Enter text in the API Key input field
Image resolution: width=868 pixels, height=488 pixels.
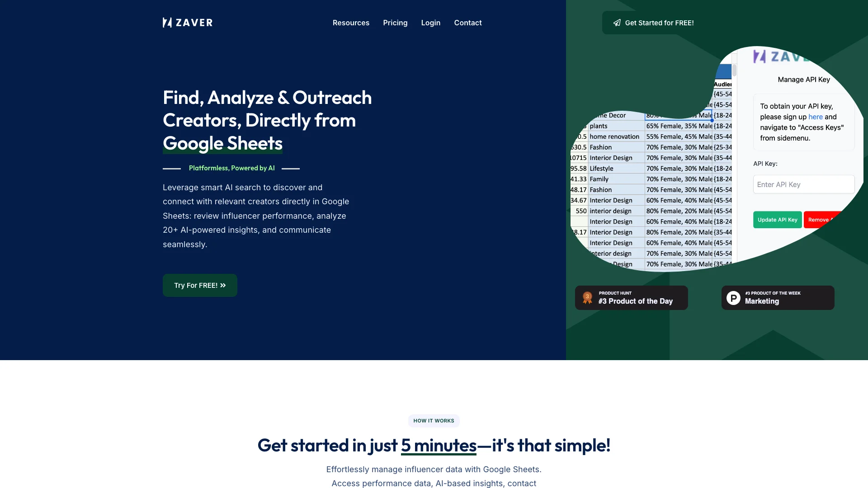804,184
